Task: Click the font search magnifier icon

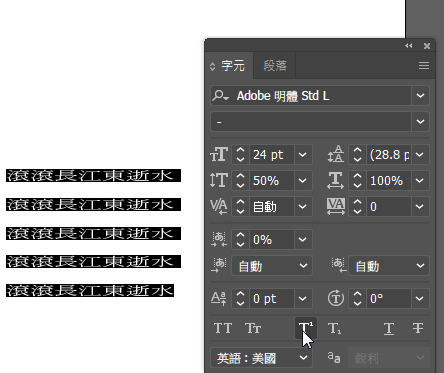Action: click(x=220, y=96)
